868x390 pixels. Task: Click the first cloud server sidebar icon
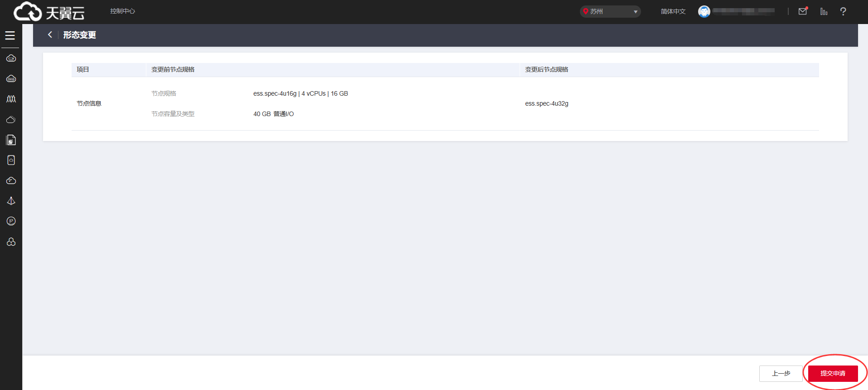(x=11, y=58)
